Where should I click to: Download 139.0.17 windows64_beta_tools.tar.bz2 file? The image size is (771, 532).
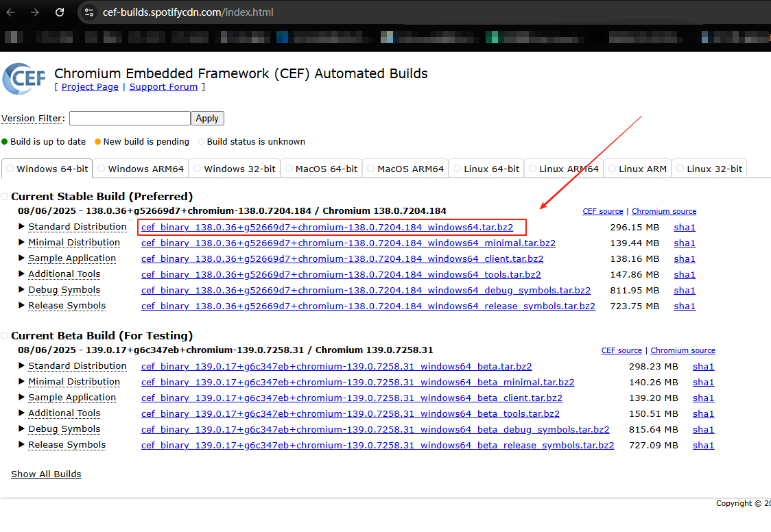350,413
